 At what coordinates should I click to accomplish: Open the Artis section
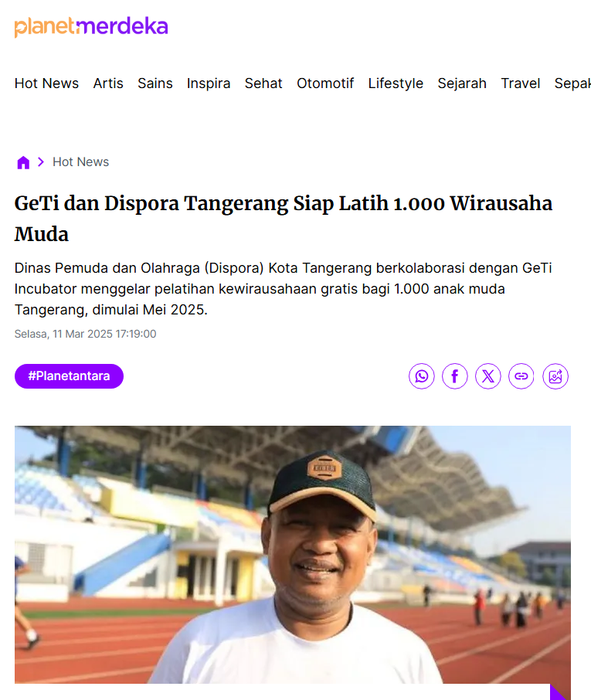pyautogui.click(x=108, y=83)
